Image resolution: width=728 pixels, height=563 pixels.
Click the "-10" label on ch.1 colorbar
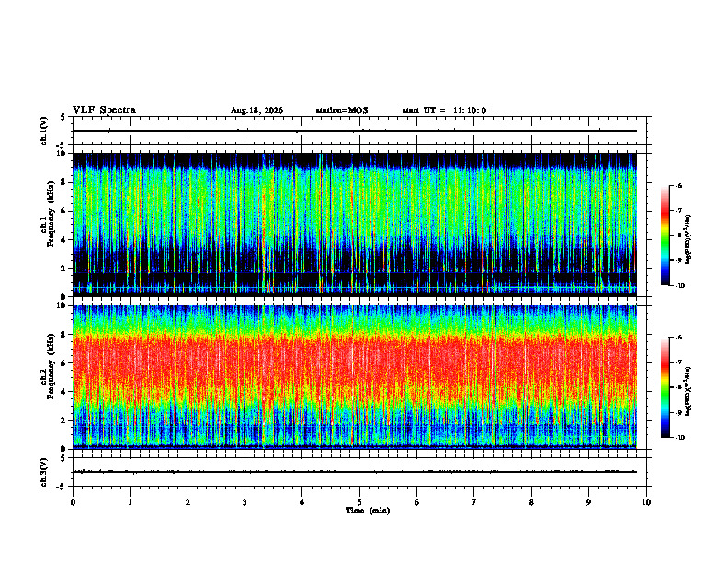click(679, 286)
